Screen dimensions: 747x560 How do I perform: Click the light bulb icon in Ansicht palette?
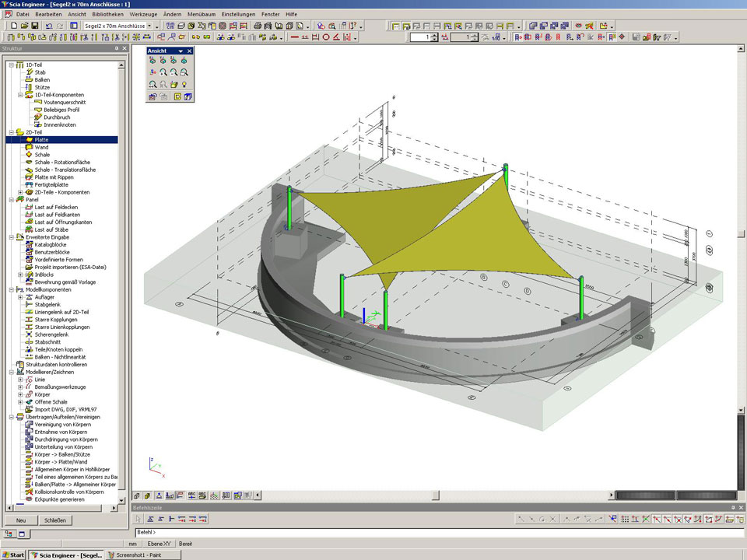coord(184,84)
